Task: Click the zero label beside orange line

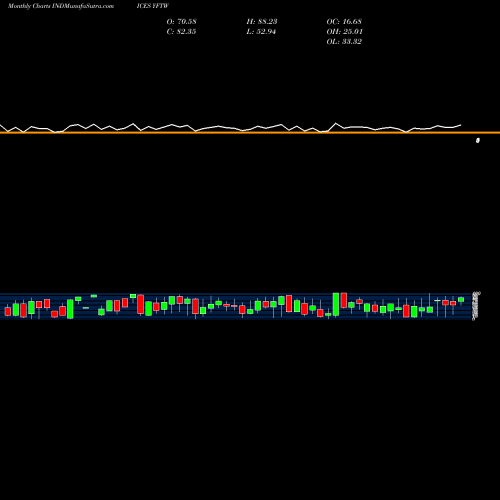Action: [x=478, y=140]
